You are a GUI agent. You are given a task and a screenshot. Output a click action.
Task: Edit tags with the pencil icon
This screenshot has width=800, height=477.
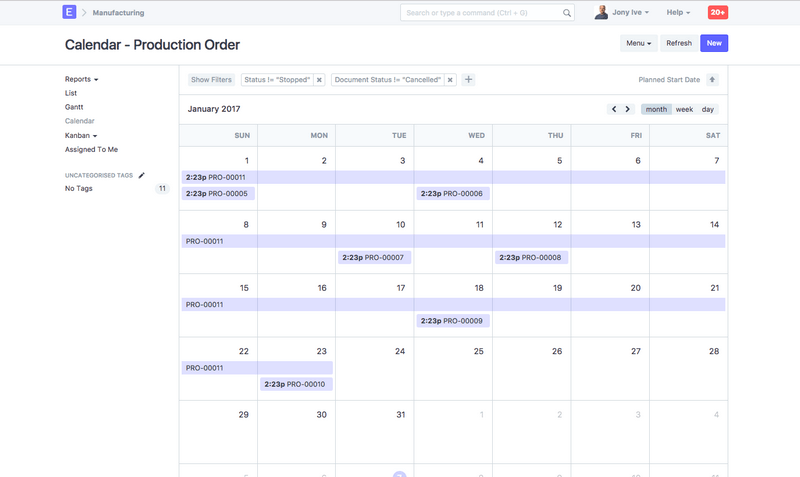(142, 175)
